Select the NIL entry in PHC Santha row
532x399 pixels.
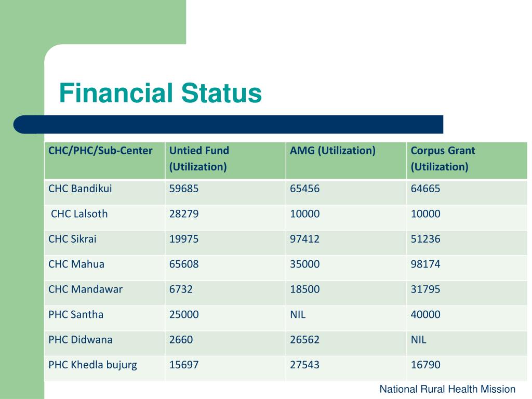[x=298, y=314]
